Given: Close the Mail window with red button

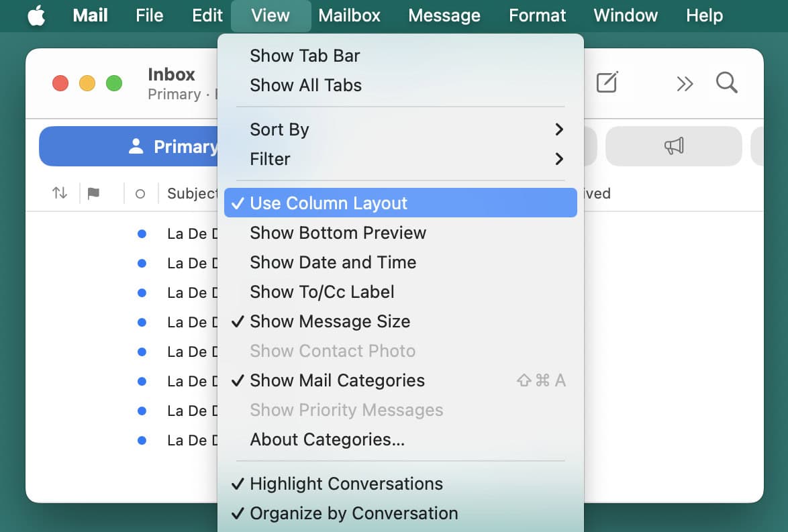Looking at the screenshot, I should click(60, 83).
